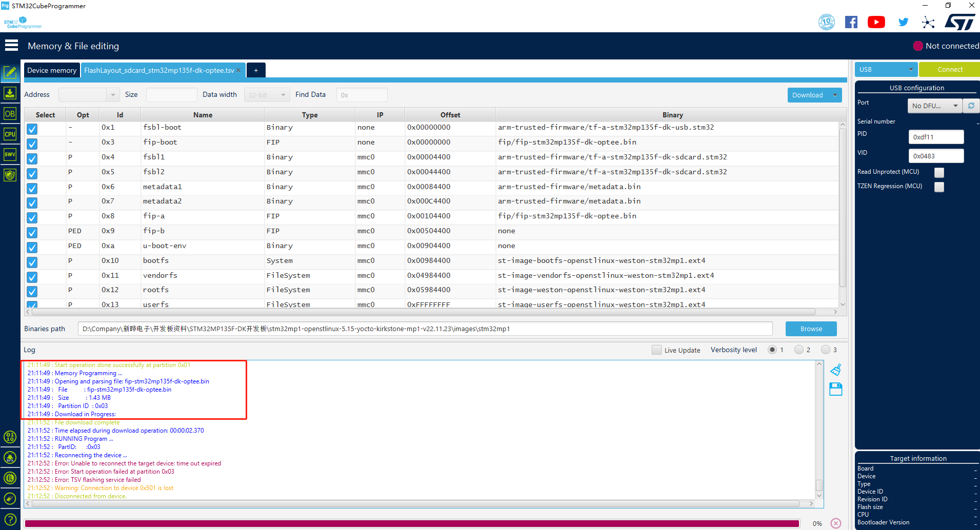Enable TZEN Regression (MCU) checkbox

click(939, 187)
